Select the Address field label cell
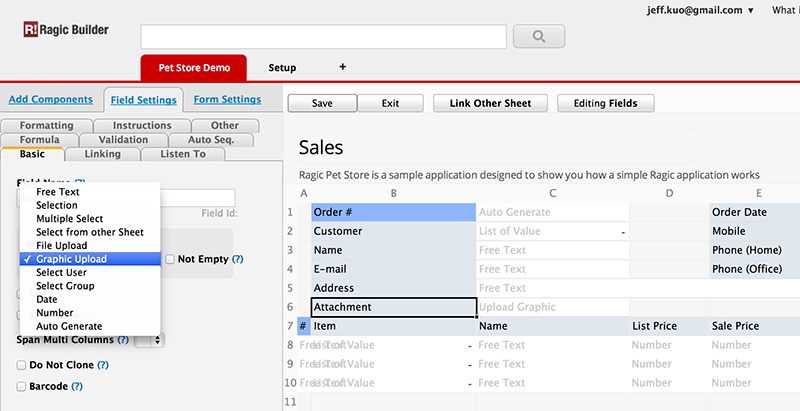Image resolution: width=800 pixels, height=411 pixels. coord(393,288)
